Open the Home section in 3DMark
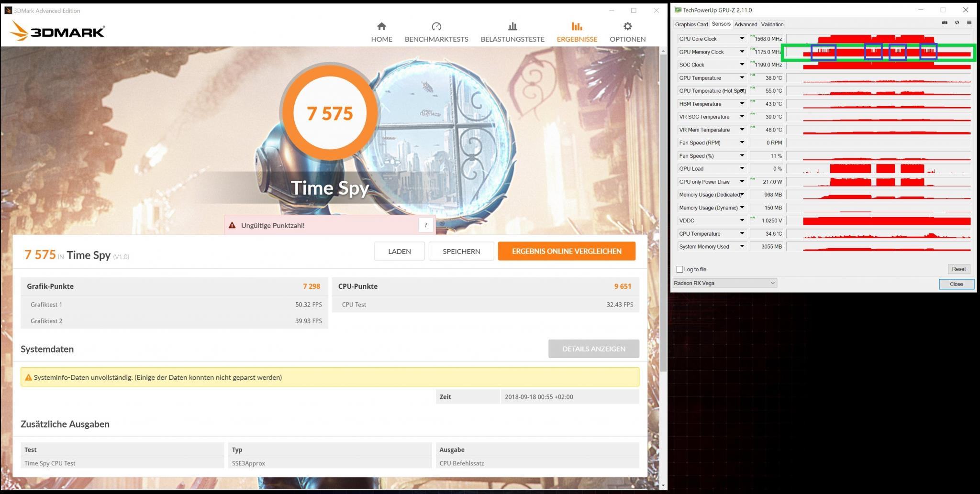The width and height of the screenshot is (980, 494). point(381,33)
